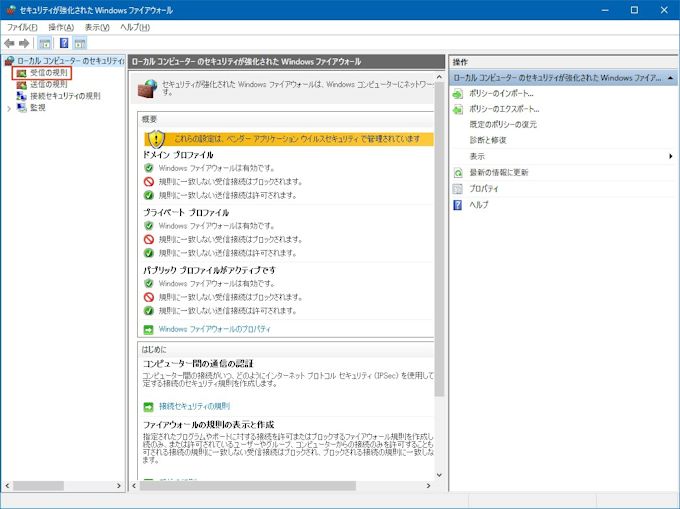Viewport: 680px width, 509px height.
Task: Click the firewall globe-and-wall icon in overview
Action: pyautogui.click(x=148, y=88)
